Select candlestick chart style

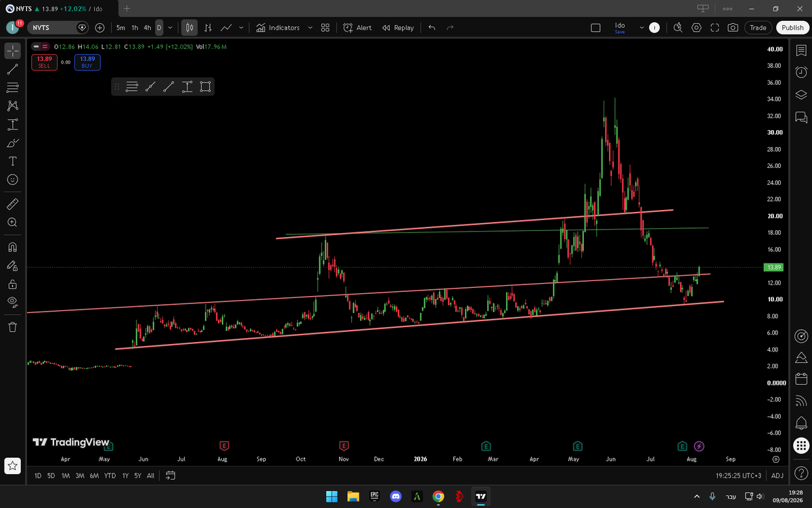189,28
